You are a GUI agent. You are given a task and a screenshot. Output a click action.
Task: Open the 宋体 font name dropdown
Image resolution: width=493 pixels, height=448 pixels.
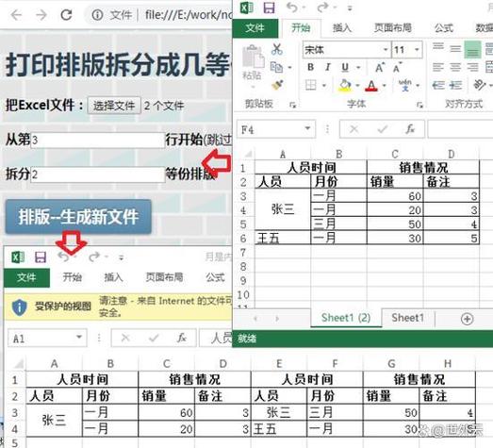click(x=386, y=50)
